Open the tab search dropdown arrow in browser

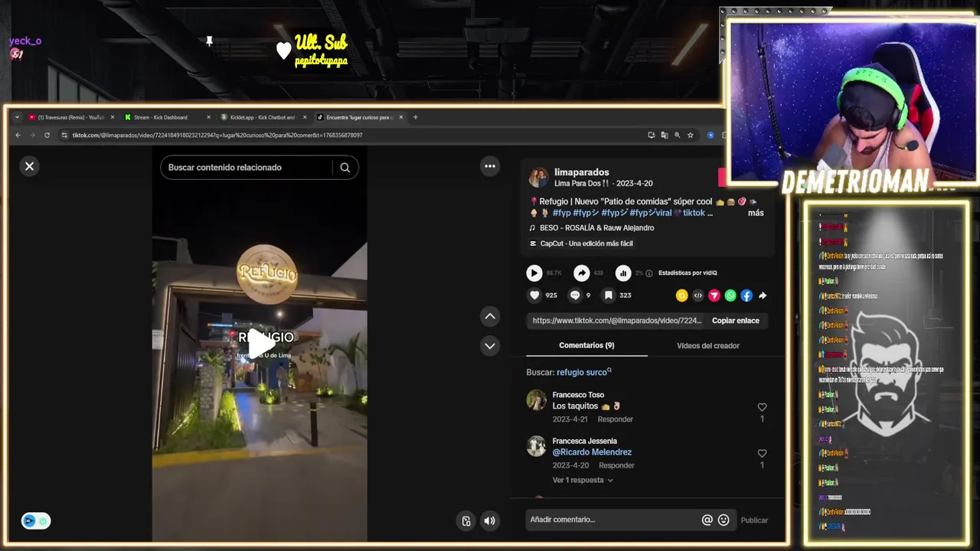pos(17,117)
